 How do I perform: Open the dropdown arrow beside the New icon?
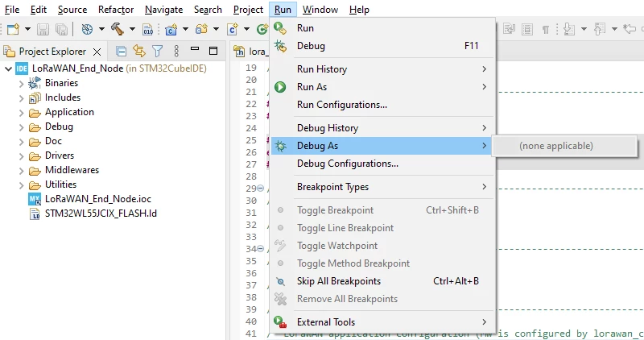point(27,29)
